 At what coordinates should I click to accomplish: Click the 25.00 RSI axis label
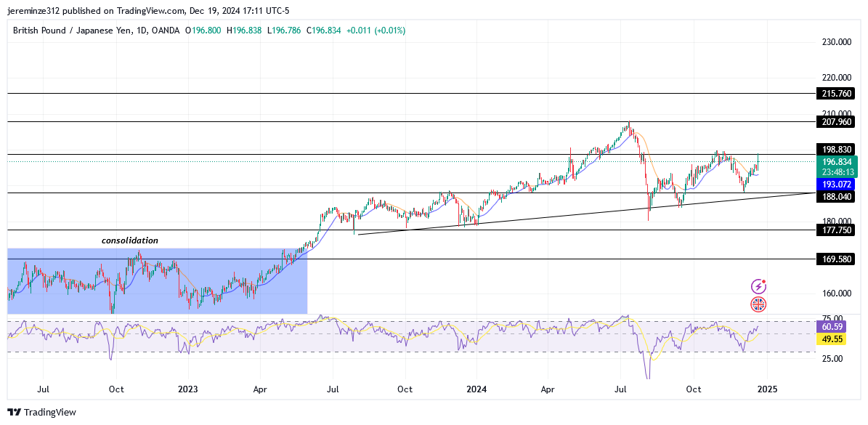832,358
